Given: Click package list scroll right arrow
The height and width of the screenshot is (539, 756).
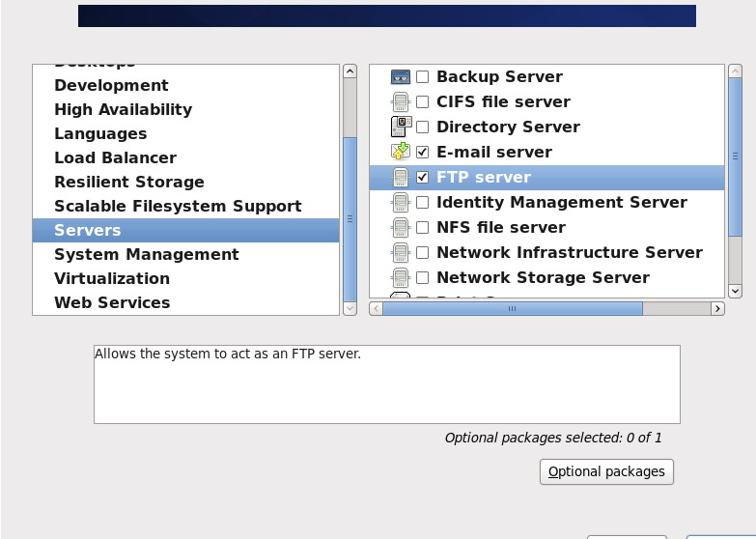Looking at the screenshot, I should click(718, 308).
